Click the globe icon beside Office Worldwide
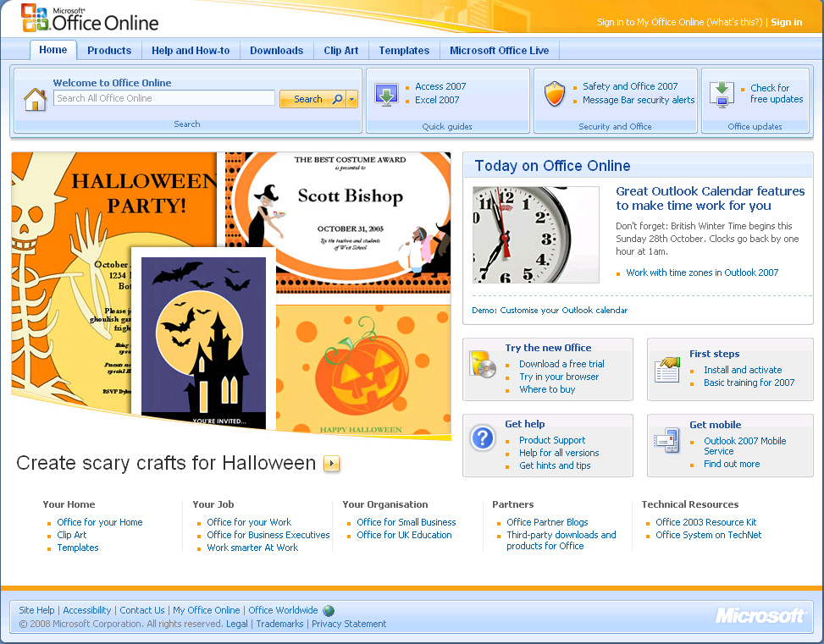 click(328, 610)
